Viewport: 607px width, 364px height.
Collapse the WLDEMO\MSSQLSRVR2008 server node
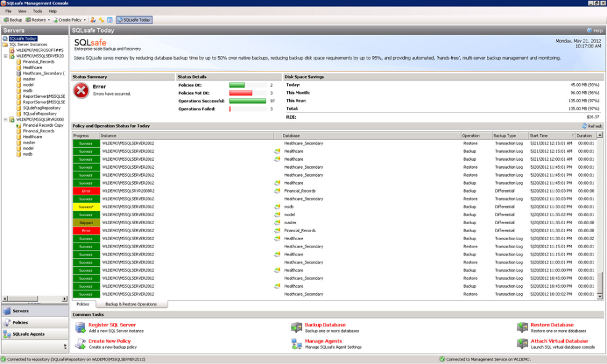[6, 119]
